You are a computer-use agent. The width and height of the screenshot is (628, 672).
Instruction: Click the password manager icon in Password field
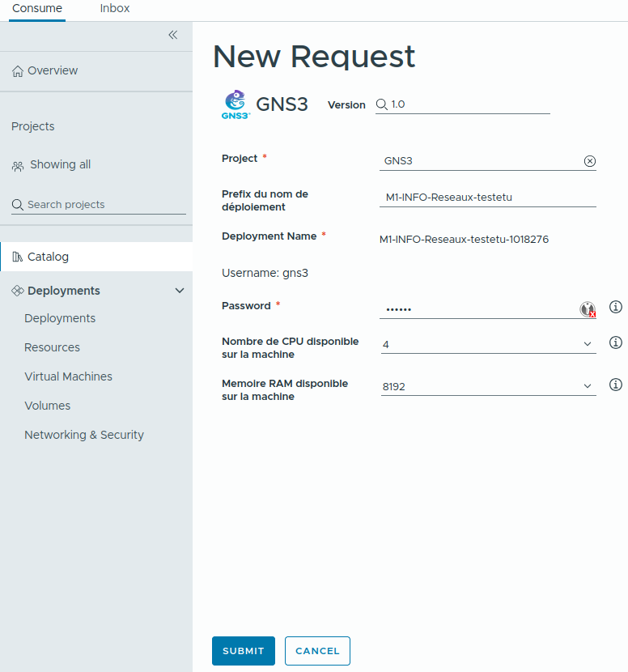click(x=588, y=308)
